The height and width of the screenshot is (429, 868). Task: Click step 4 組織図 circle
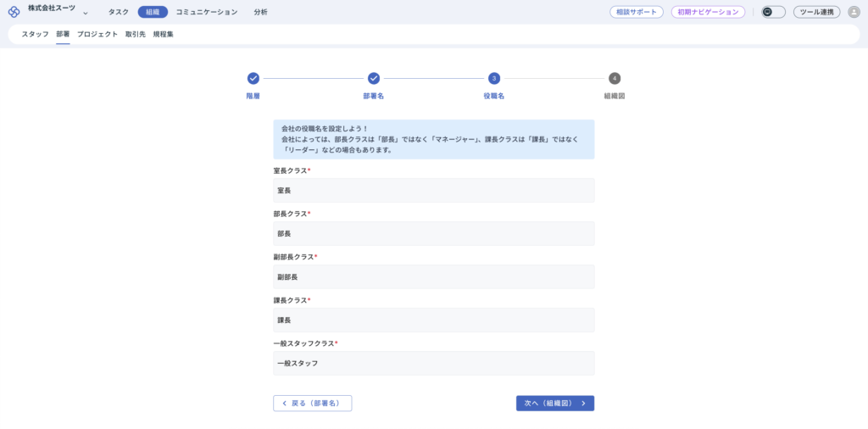pos(615,79)
